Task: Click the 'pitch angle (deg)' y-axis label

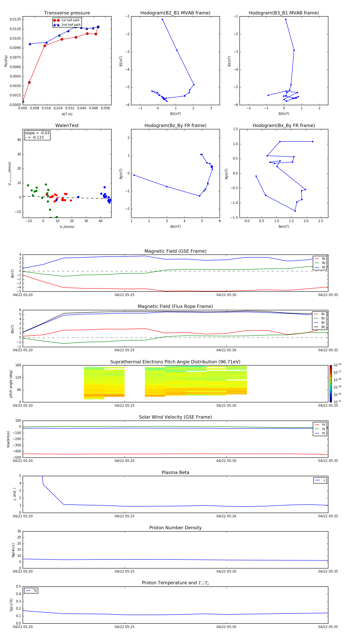Action: pyautogui.click(x=11, y=384)
